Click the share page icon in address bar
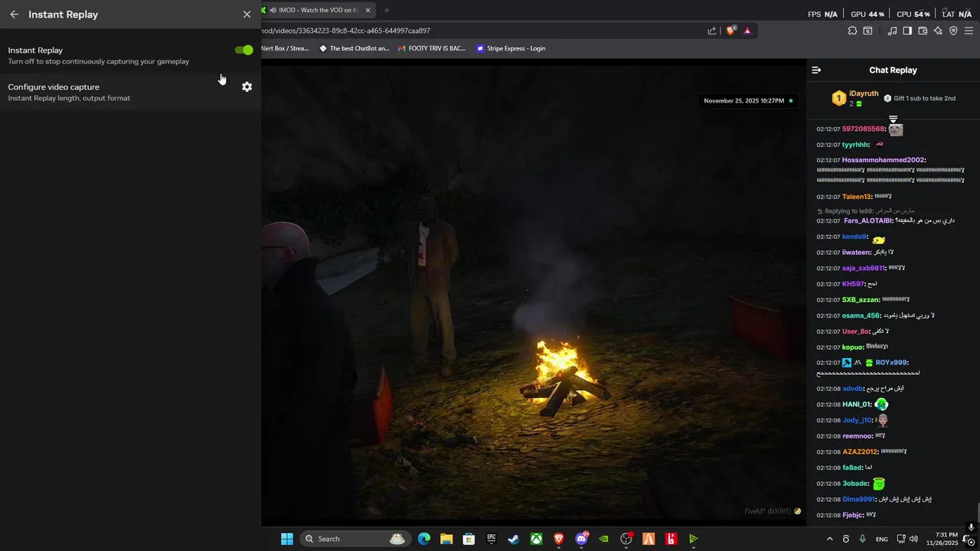The image size is (980, 551). (x=712, y=31)
